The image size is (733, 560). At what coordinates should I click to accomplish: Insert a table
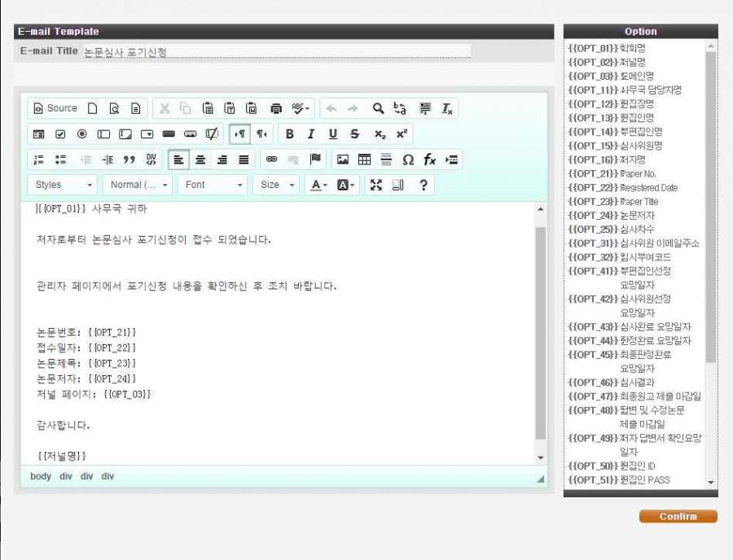click(364, 160)
